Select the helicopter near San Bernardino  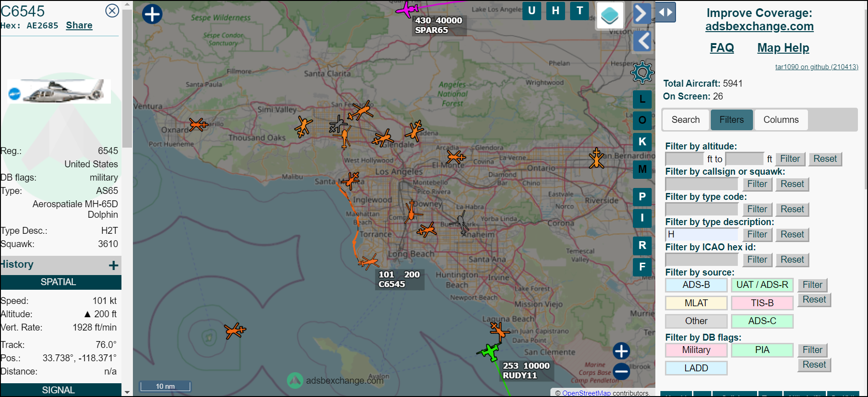coord(596,158)
